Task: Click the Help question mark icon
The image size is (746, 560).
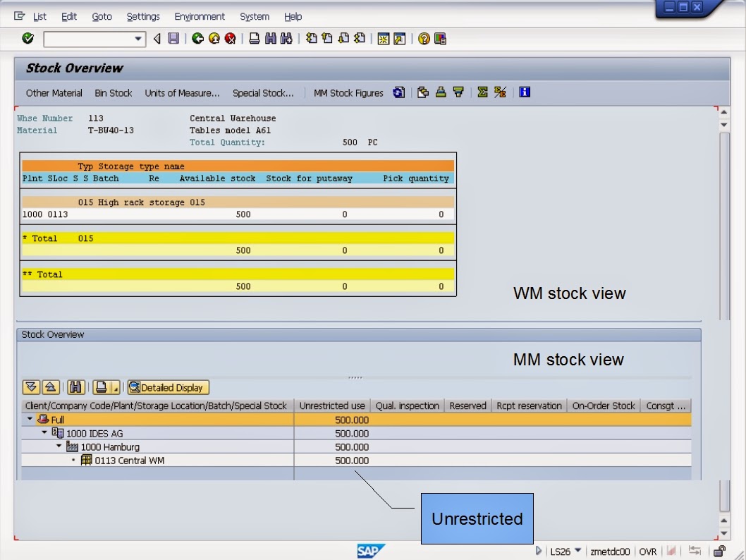Action: tap(424, 39)
